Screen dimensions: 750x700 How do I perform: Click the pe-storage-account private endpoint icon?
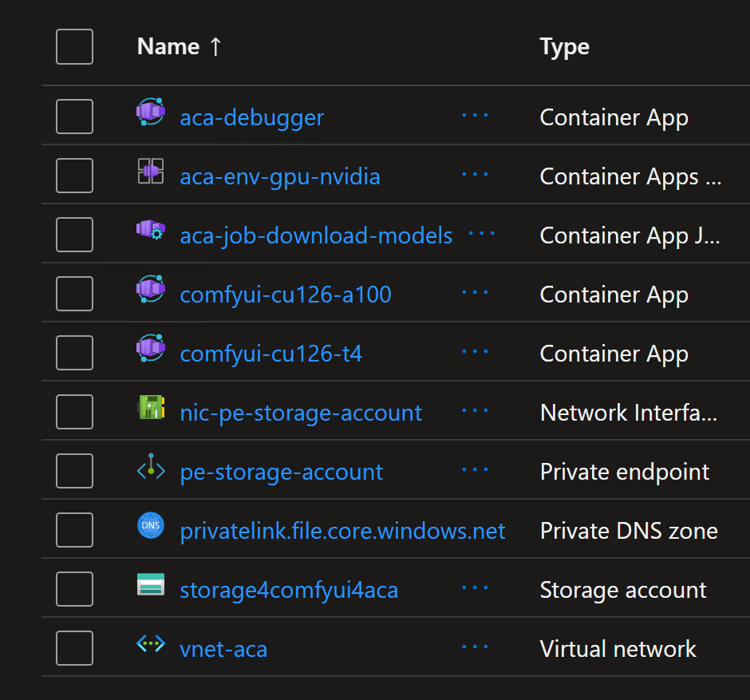[151, 468]
